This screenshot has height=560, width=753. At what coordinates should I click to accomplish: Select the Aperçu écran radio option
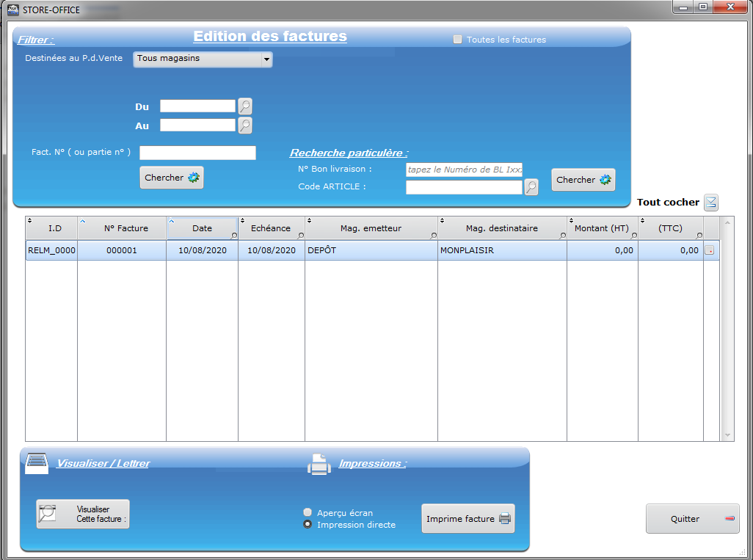coord(308,512)
